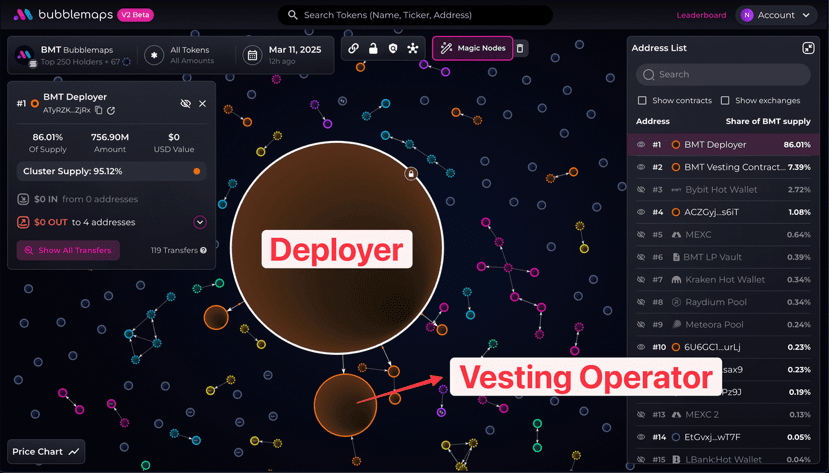This screenshot has height=473, width=829.
Task: Click the cluster nodes icon in the toolbar
Action: [x=413, y=48]
